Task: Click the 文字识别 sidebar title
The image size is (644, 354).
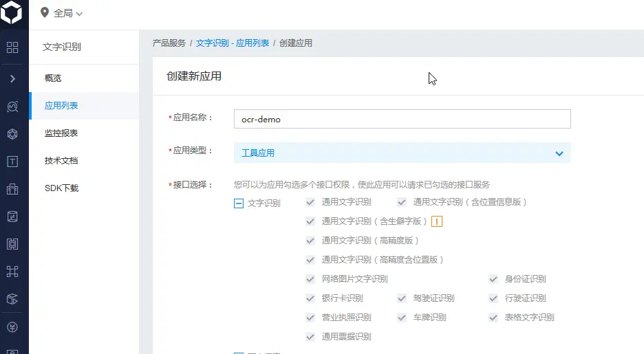Action: (x=62, y=47)
